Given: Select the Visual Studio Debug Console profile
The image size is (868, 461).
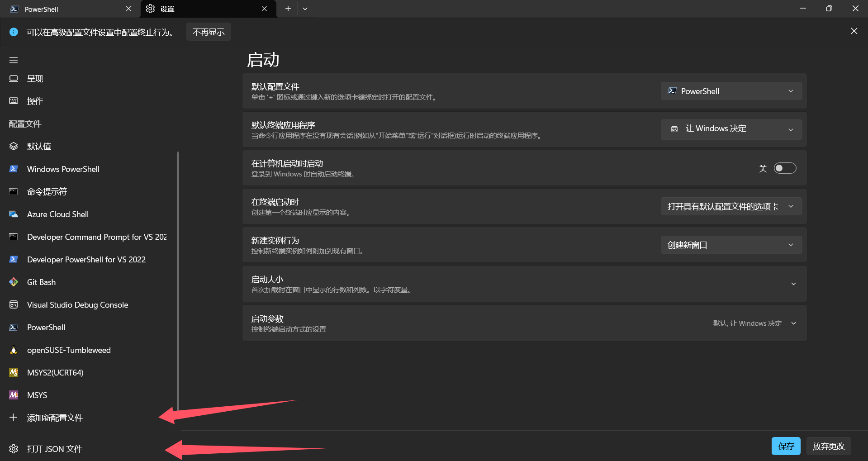Looking at the screenshot, I should [77, 304].
